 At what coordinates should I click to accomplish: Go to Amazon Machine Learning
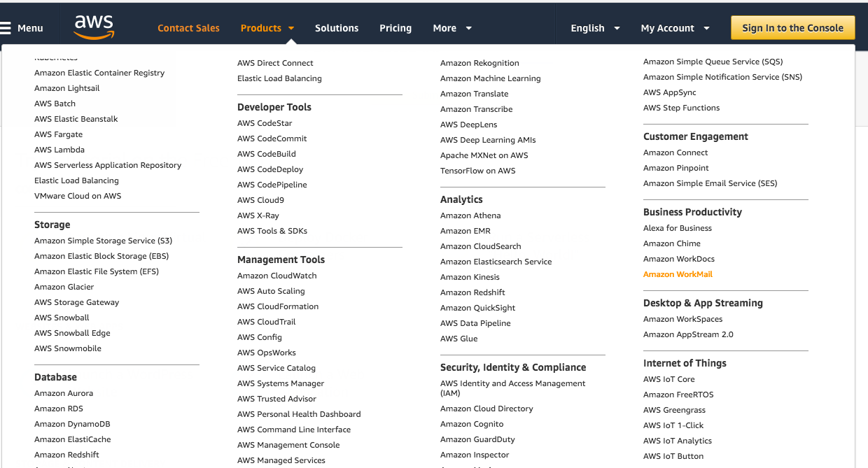point(491,78)
